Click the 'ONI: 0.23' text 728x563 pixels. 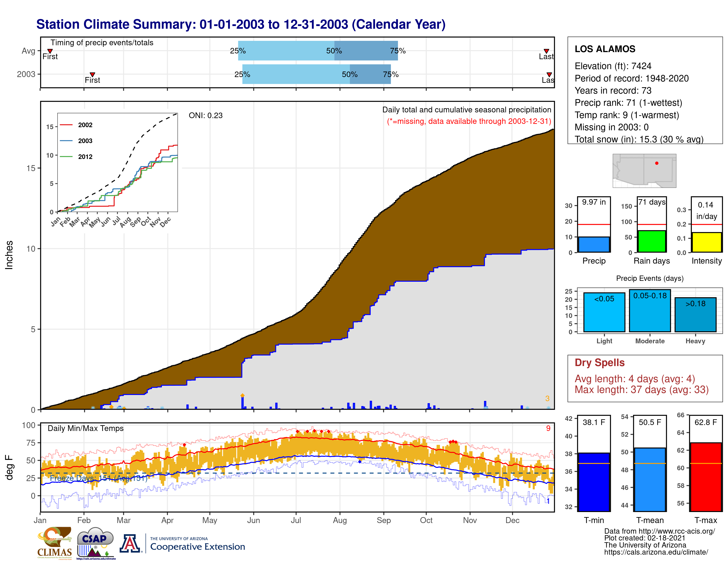206,115
